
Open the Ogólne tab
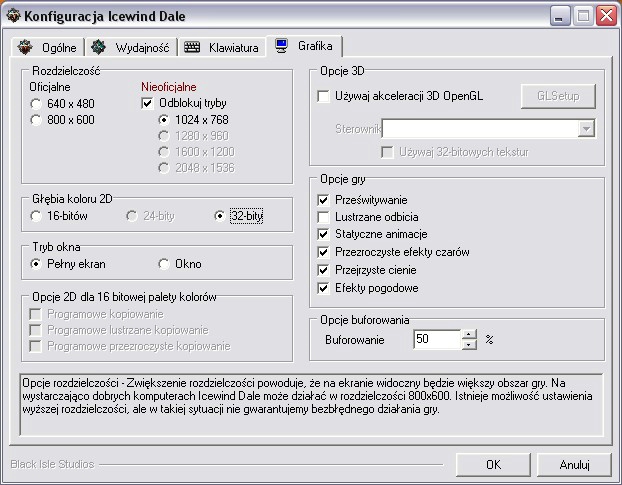47,48
